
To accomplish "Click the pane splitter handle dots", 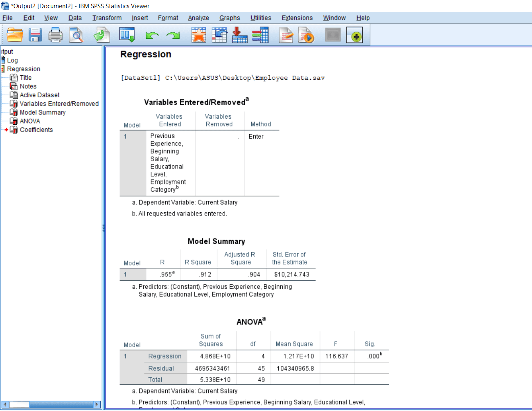I will point(104,228).
